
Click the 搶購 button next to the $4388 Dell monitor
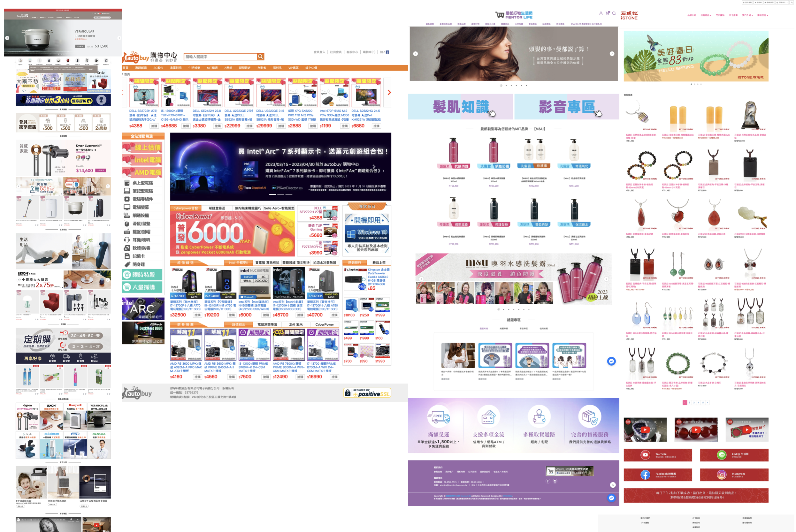click(154, 126)
